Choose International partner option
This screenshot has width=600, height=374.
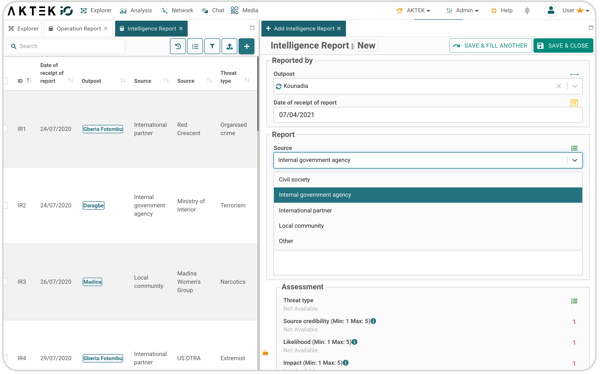(x=428, y=211)
